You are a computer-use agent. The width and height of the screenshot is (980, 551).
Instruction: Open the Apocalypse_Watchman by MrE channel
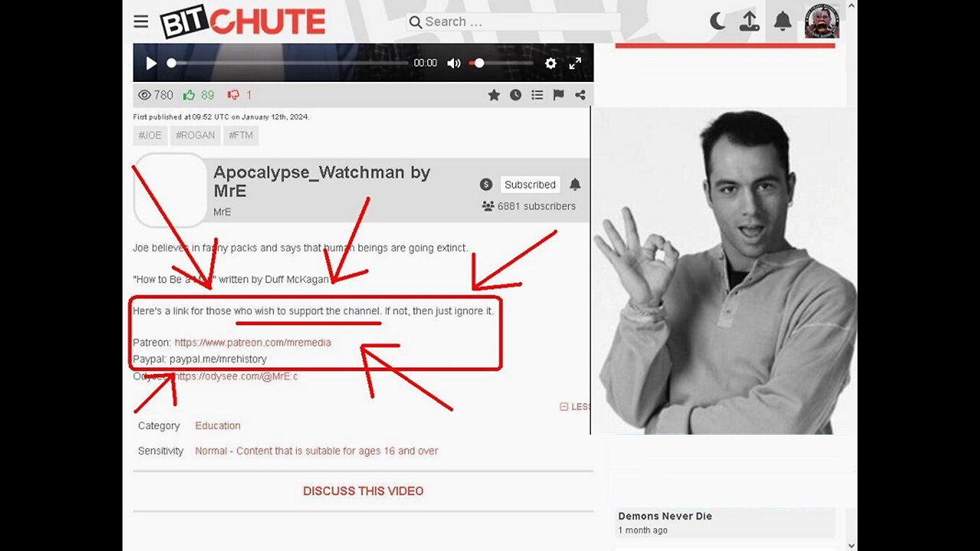322,181
